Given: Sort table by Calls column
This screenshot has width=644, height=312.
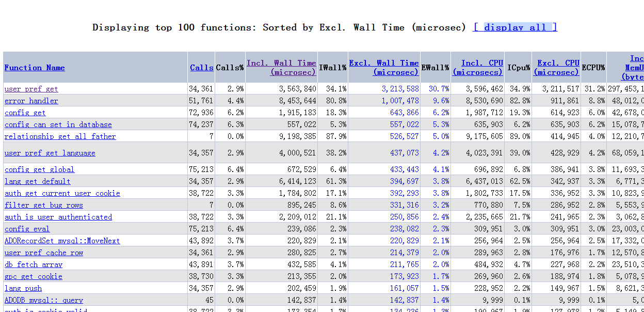Looking at the screenshot, I should pos(202,68).
